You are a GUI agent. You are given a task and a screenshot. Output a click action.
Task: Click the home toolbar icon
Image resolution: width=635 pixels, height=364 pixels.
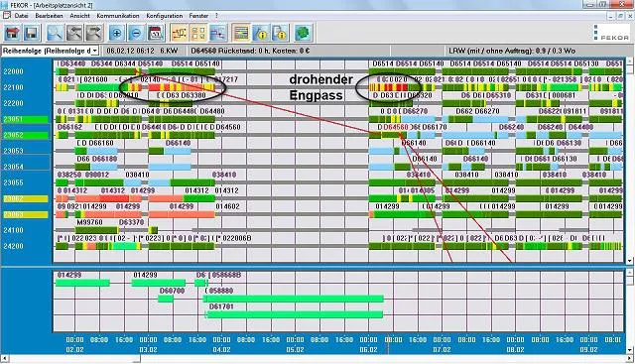pos(13,33)
